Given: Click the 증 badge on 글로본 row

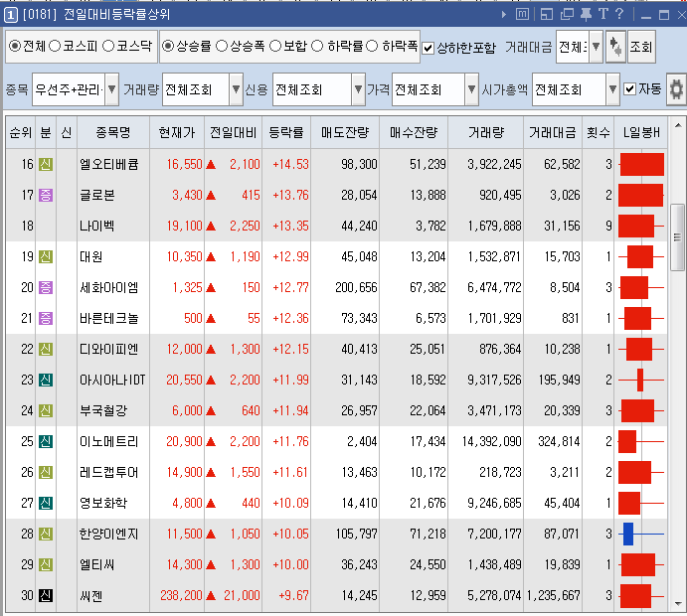Looking at the screenshot, I should pyautogui.click(x=46, y=196).
